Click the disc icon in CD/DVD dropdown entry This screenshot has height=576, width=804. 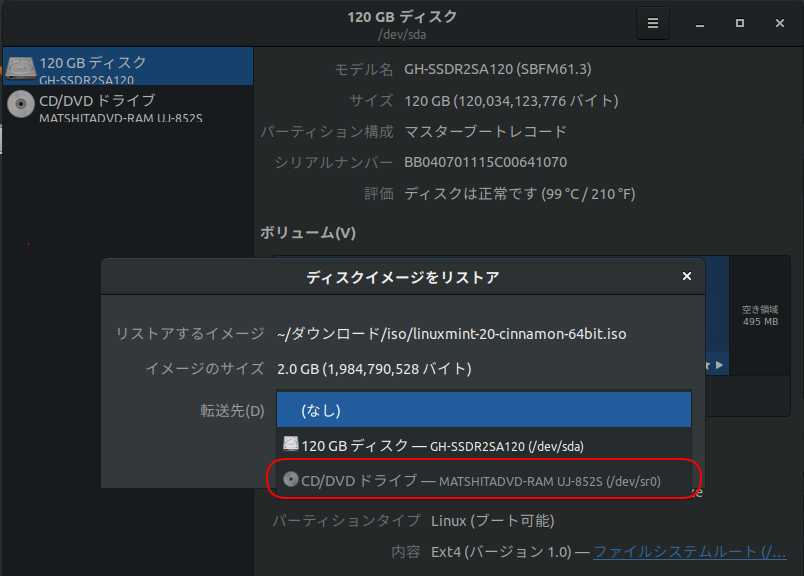point(291,479)
